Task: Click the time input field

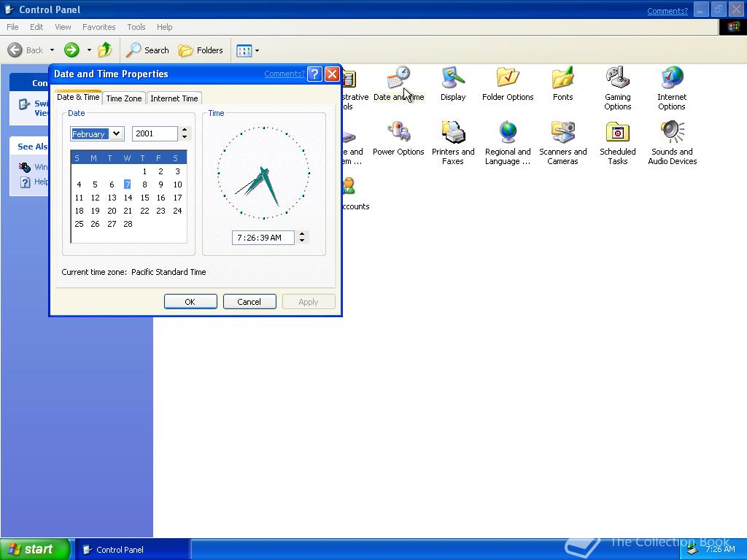Action: (263, 238)
